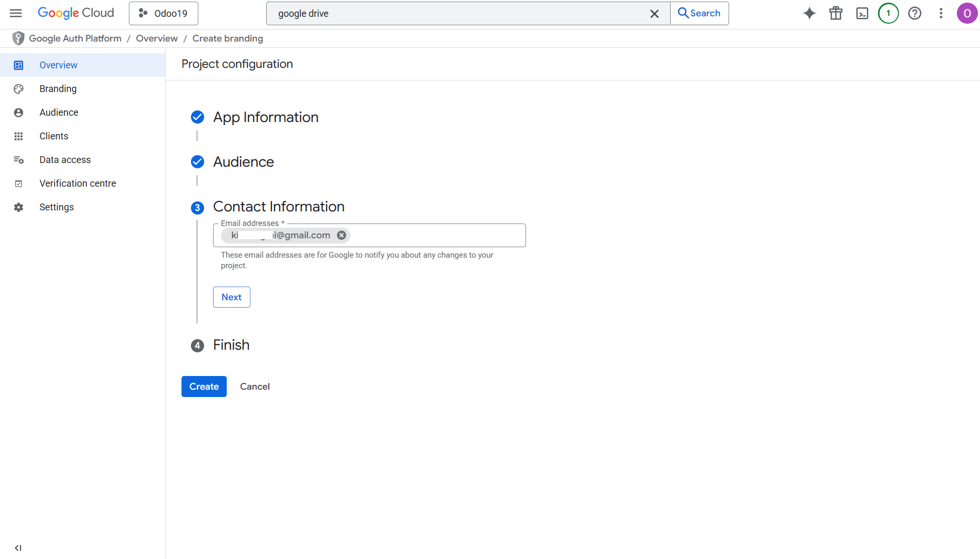Collapse the left sidebar navigation
980x559 pixels.
18,547
